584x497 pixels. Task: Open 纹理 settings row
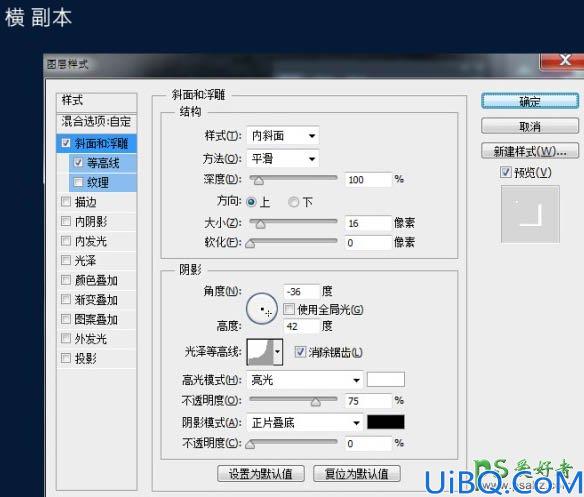[103, 182]
